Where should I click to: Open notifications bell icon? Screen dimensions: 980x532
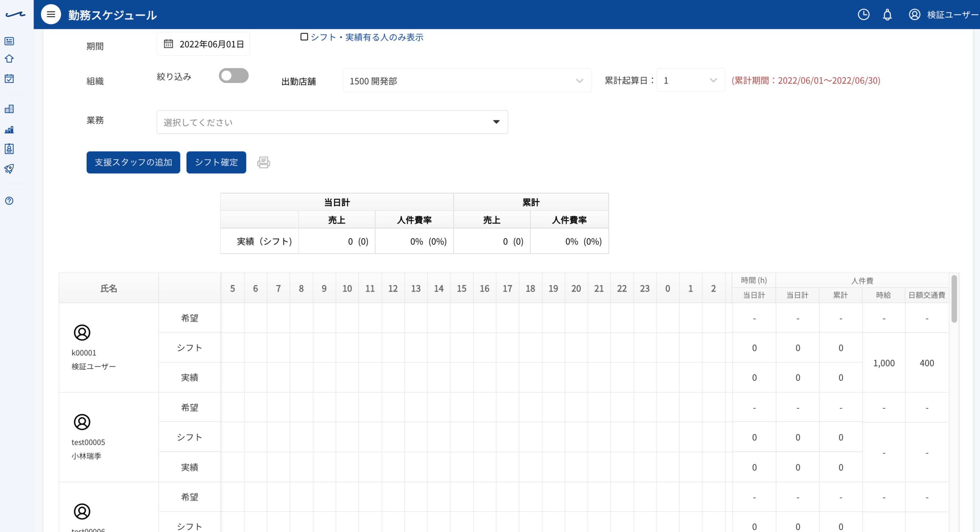(887, 15)
